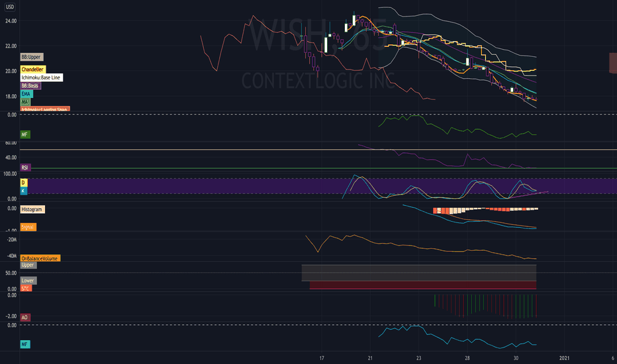
Task: Select the dark green MF label
Action: pos(25,134)
